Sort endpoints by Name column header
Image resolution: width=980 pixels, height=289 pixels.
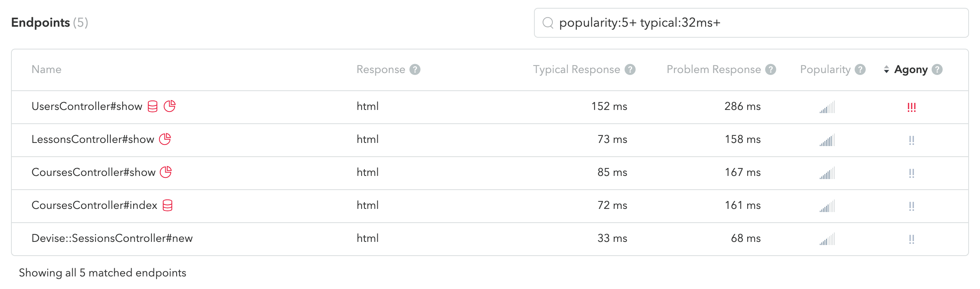click(46, 70)
